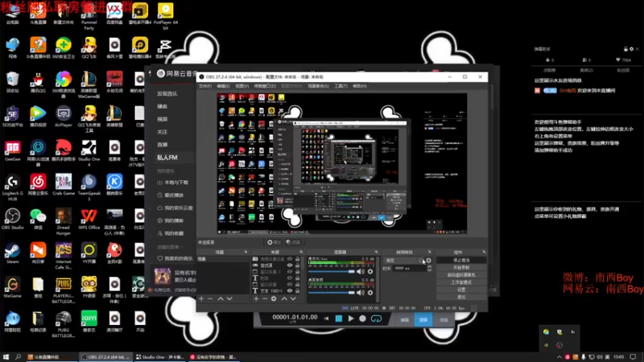Open OBS File menu
Screen dimensions: 644x362
(x=205, y=86)
